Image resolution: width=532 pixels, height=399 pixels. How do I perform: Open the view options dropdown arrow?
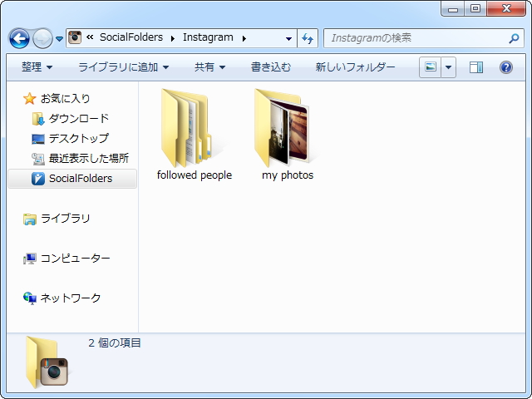448,67
